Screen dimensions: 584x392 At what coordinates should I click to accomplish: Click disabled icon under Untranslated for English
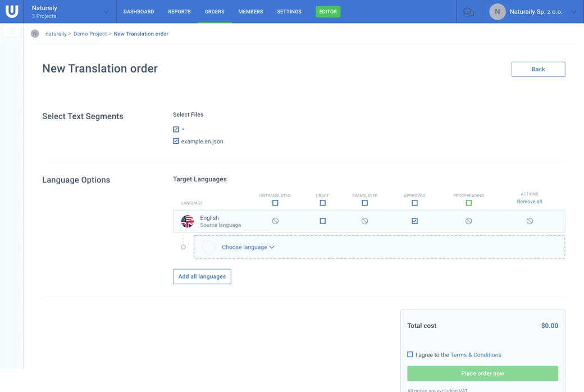275,221
